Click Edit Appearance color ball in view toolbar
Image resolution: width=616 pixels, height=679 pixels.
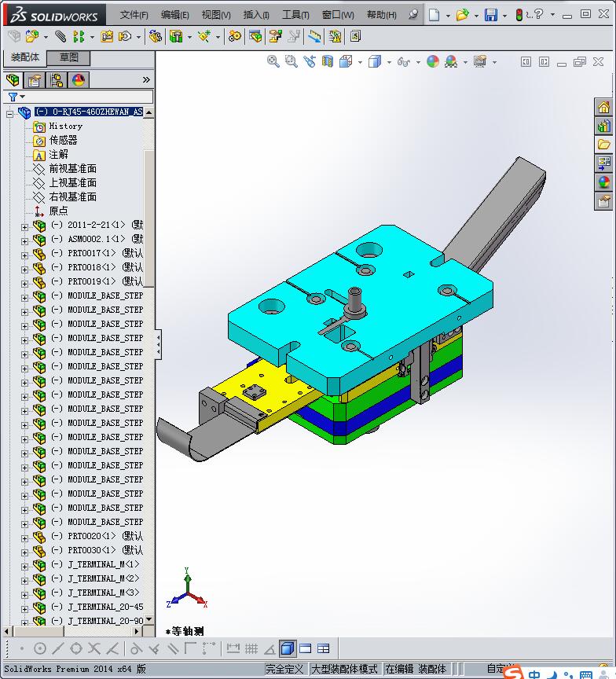tap(432, 61)
